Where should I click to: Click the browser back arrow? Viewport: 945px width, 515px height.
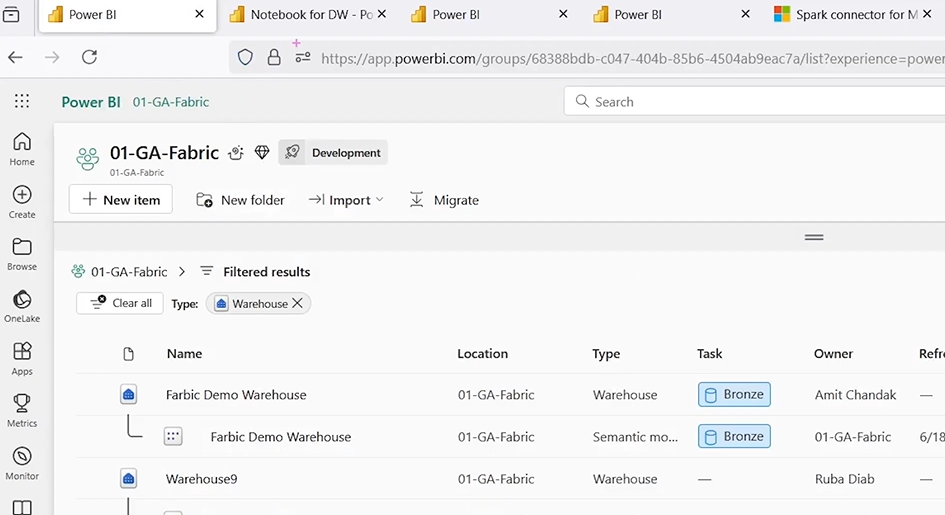pos(15,57)
